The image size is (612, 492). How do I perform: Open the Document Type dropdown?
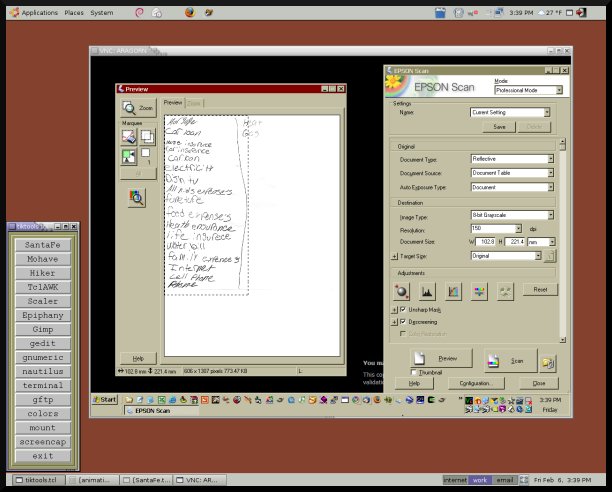click(x=512, y=159)
